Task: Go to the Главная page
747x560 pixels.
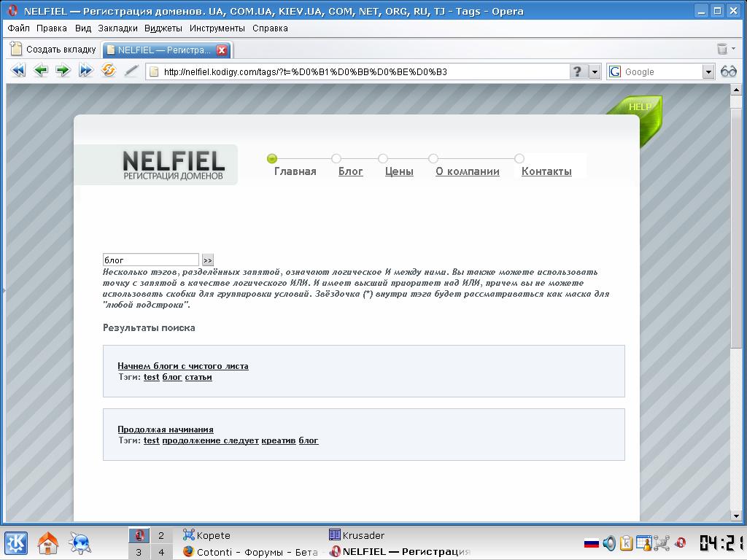Action: (x=295, y=171)
